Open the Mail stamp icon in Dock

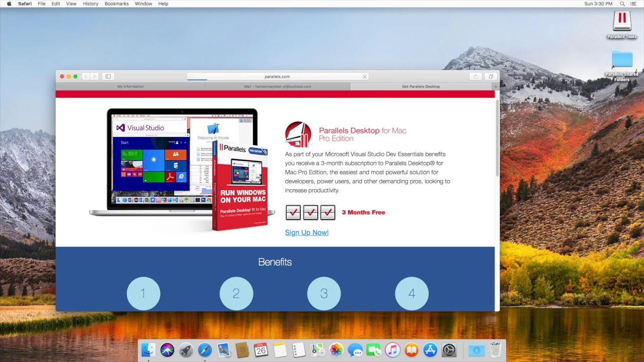pyautogui.click(x=223, y=350)
